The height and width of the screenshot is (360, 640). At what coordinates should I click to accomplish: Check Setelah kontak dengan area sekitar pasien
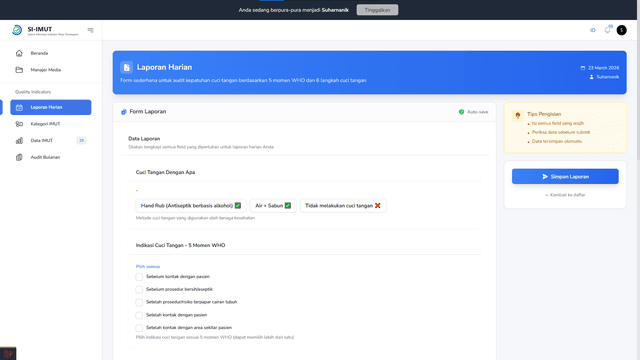(x=139, y=328)
